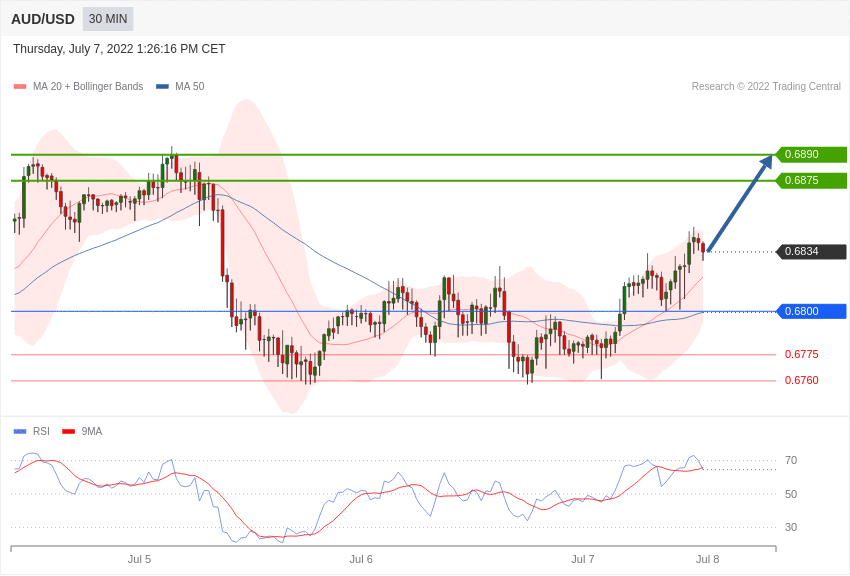Click the 0.6800 pivot price tag
The image size is (850, 576).
click(812, 311)
